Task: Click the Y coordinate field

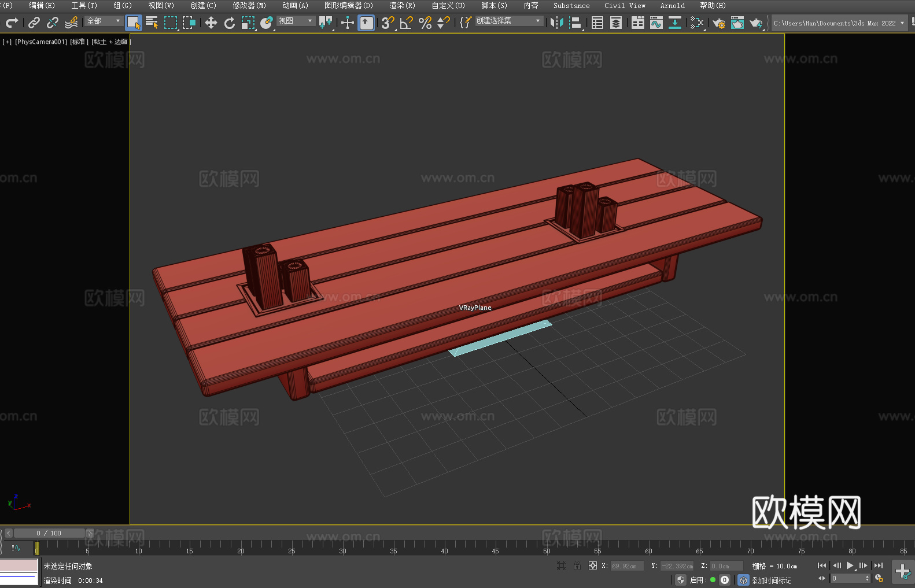Action: coord(677,566)
